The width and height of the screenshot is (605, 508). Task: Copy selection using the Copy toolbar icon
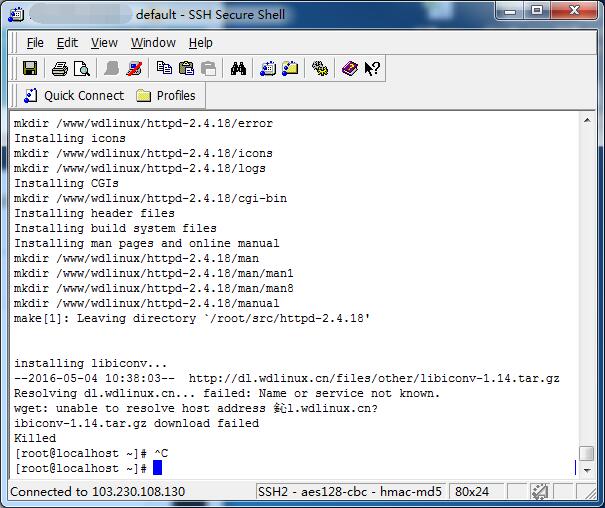click(164, 69)
